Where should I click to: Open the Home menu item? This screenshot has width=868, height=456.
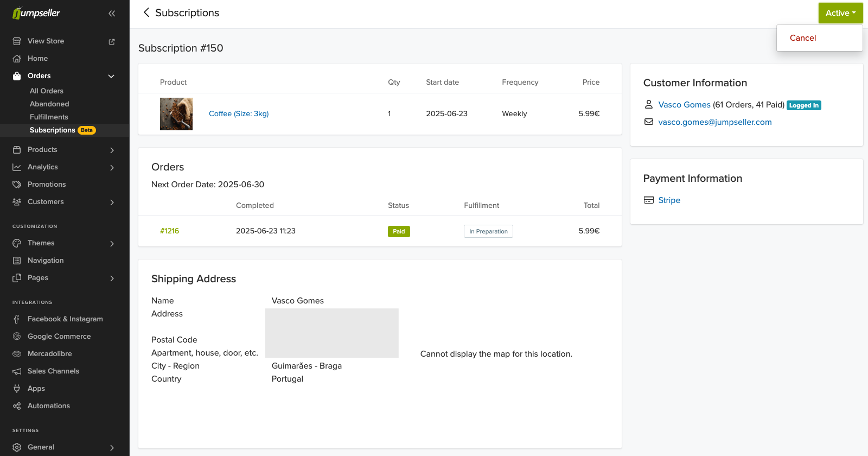[37, 59]
